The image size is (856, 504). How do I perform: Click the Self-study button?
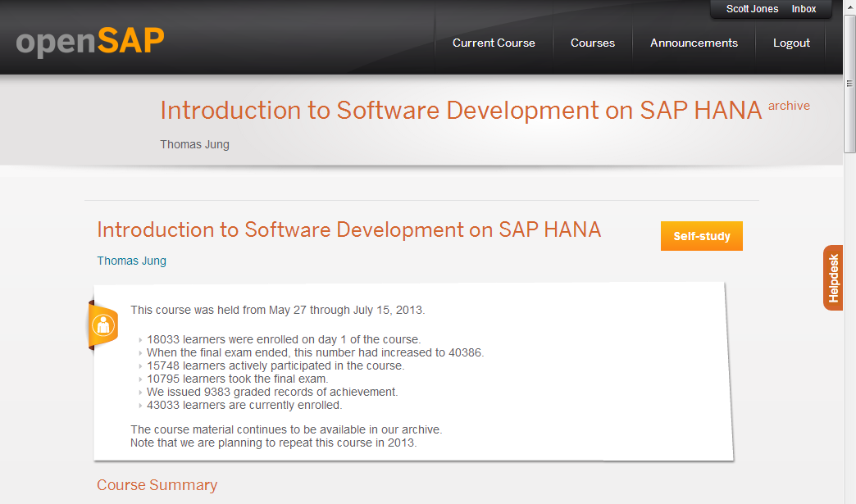[x=702, y=236]
